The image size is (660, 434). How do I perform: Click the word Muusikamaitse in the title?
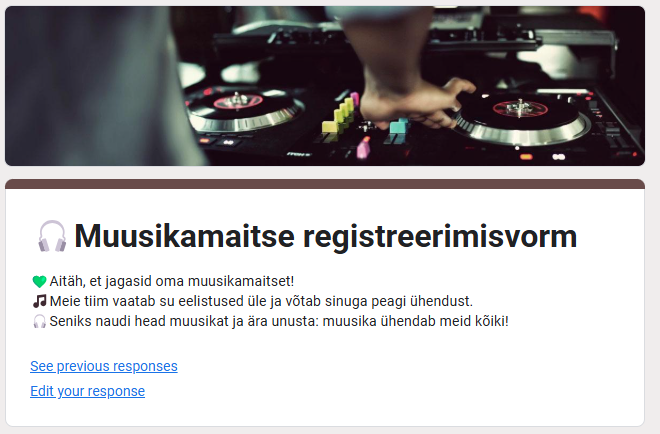point(184,236)
